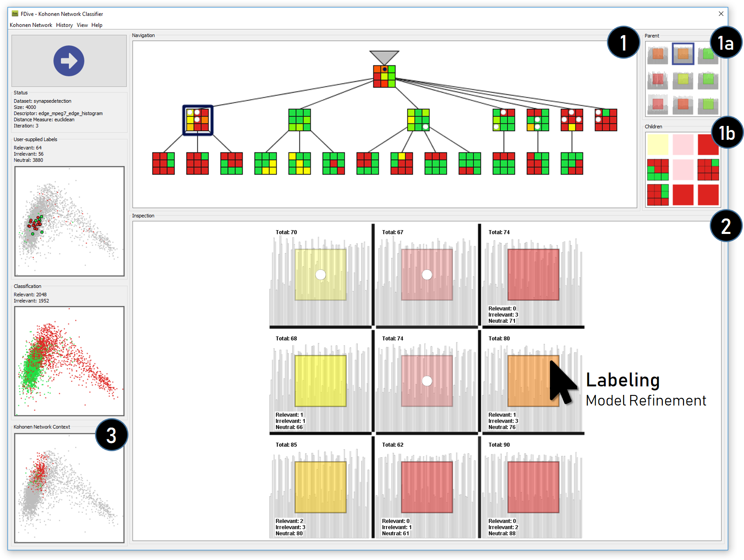Close the FDive window
Viewport: 744px width, 560px height.
tap(721, 13)
